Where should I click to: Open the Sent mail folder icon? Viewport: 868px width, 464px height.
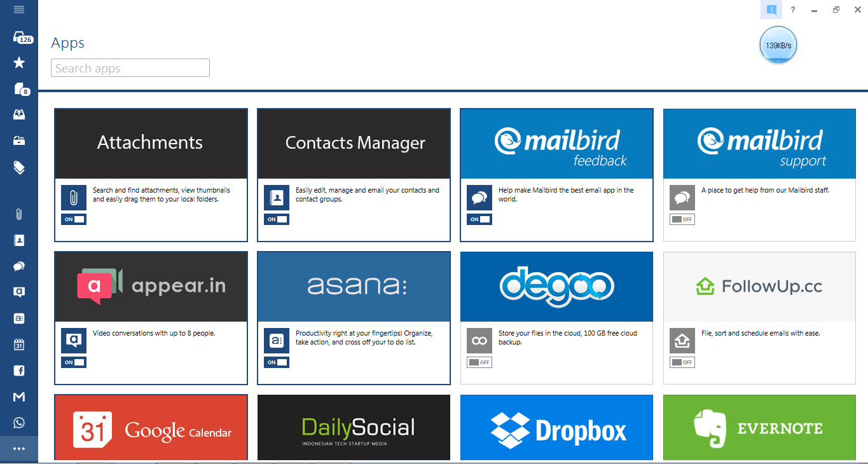19,114
